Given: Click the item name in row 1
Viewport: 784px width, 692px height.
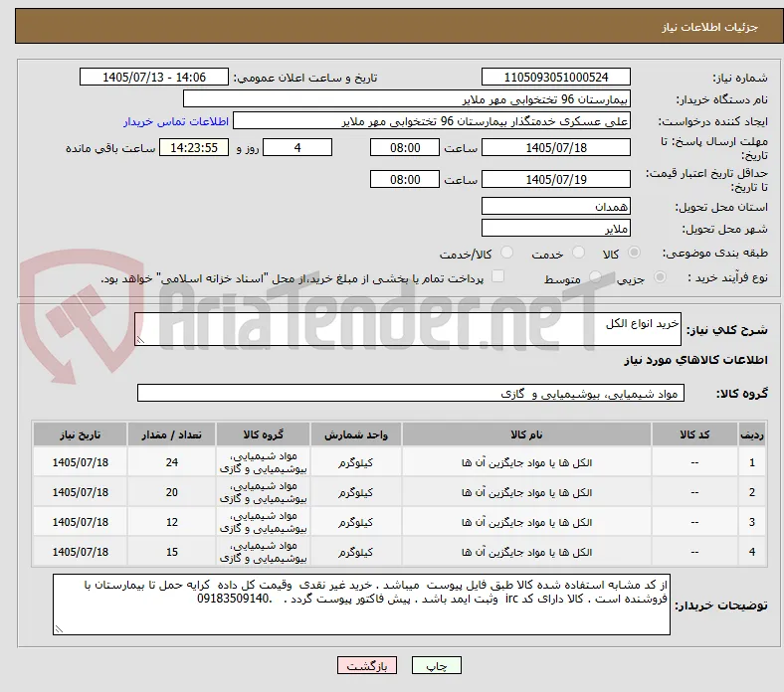Looking at the screenshot, I should [526, 462].
